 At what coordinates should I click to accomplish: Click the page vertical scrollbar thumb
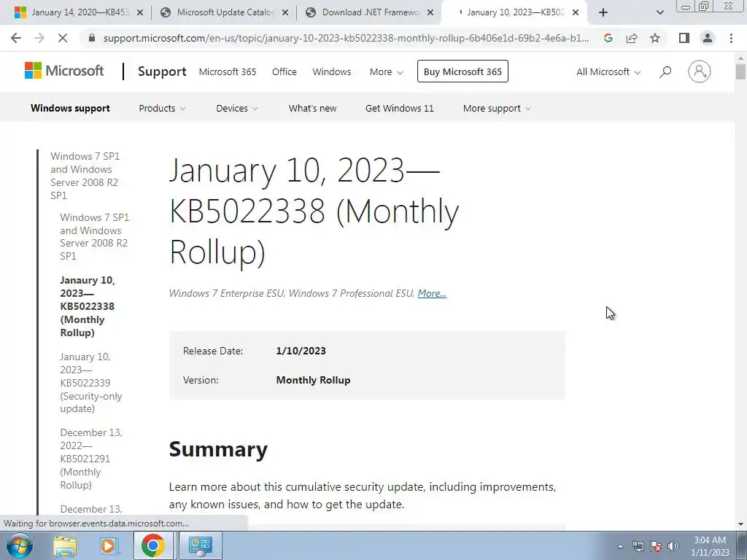pos(740,72)
